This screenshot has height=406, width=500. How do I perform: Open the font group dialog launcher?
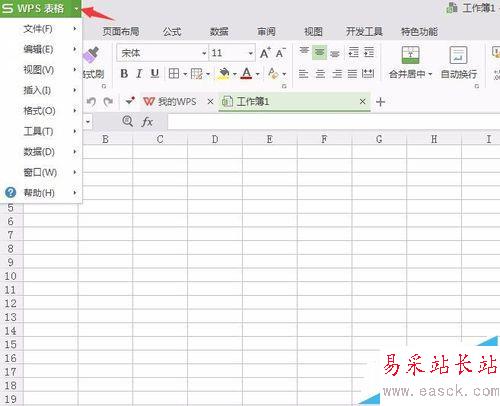tap(284, 86)
